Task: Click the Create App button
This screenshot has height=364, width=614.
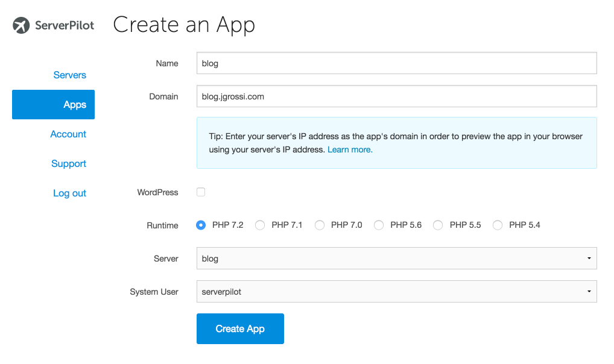Action: [x=241, y=329]
